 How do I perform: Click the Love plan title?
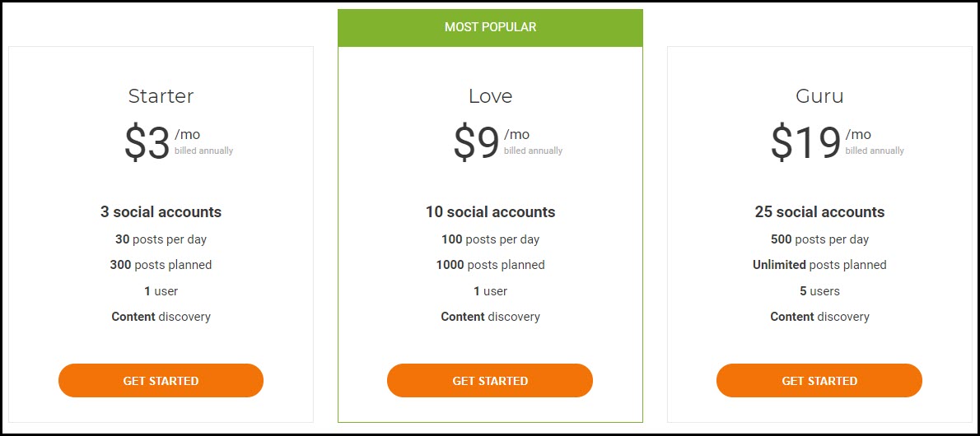pyautogui.click(x=491, y=96)
